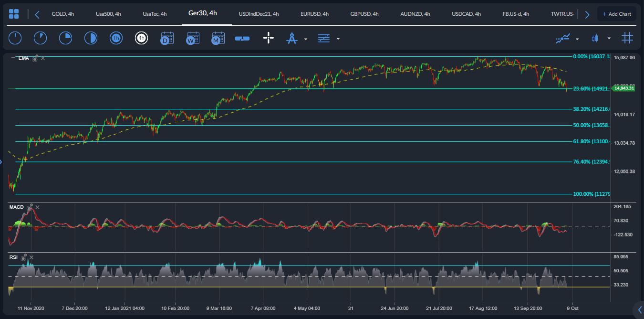Viewport: 644px width, 319px height.
Task: Open the candlestick chart type dropdown
Action: point(609,39)
